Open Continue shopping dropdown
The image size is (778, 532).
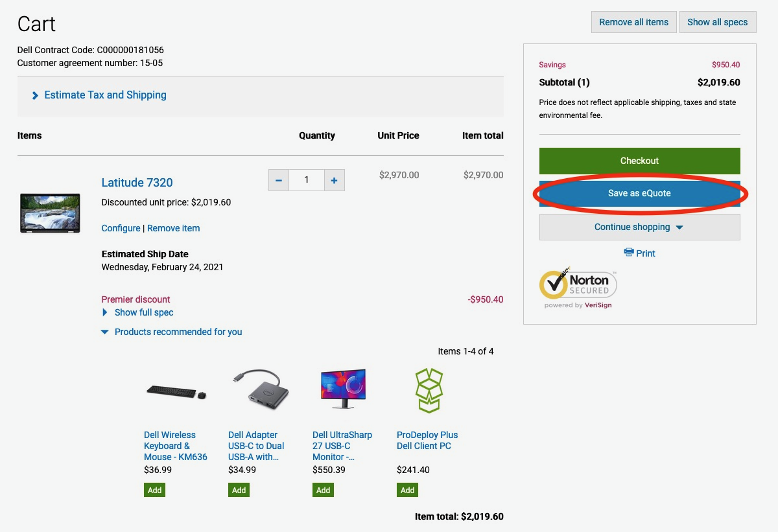(639, 227)
